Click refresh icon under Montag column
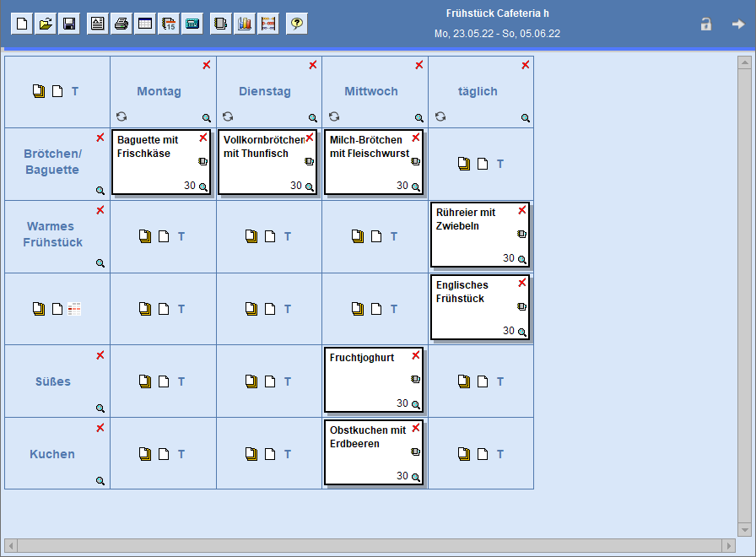Screen dimensions: 756x557 coord(121,116)
